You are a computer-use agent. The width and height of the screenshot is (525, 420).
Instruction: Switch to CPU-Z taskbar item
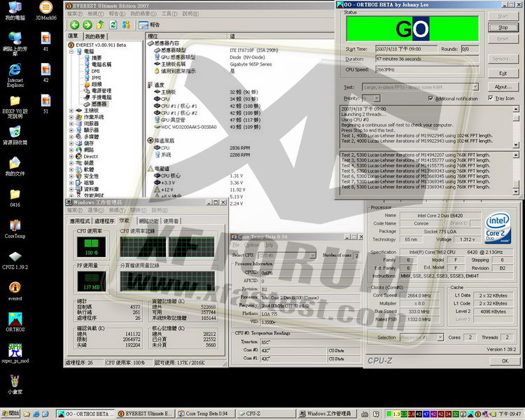pyautogui.click(x=266, y=414)
